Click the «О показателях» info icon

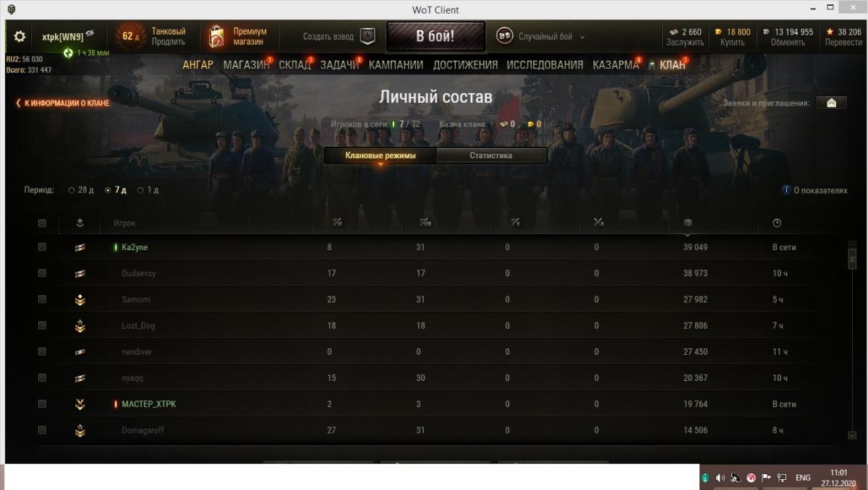[786, 190]
